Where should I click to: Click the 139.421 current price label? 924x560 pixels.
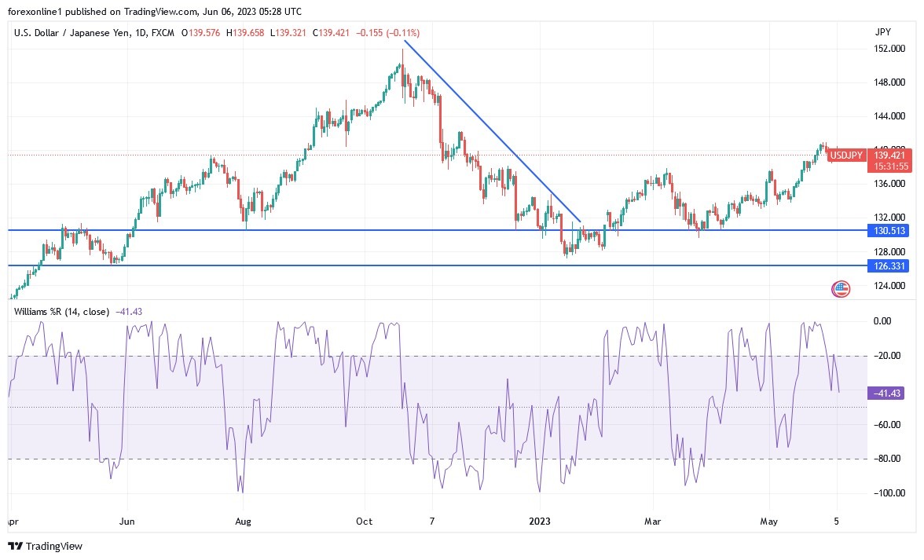tap(889, 156)
